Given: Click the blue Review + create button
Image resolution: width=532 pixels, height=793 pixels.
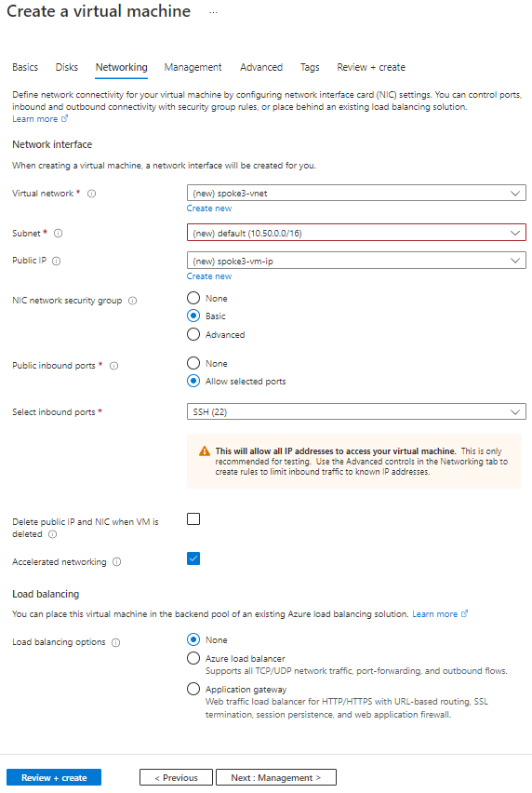Looking at the screenshot, I should (x=54, y=778).
